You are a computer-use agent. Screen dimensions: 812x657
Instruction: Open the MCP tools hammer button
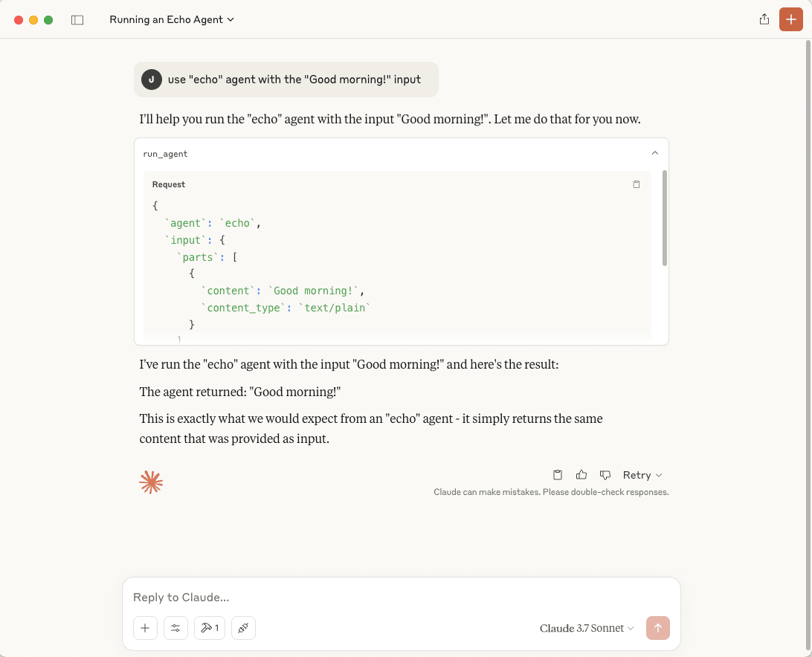click(x=210, y=628)
